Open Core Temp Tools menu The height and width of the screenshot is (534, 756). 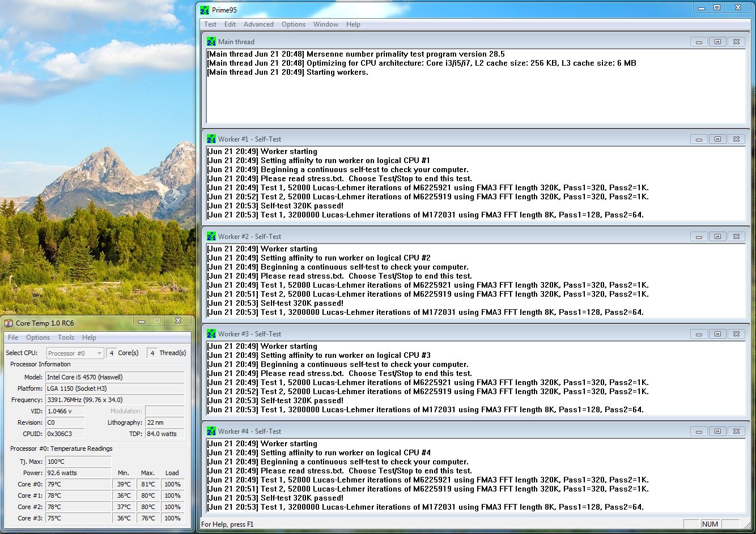[66, 338]
